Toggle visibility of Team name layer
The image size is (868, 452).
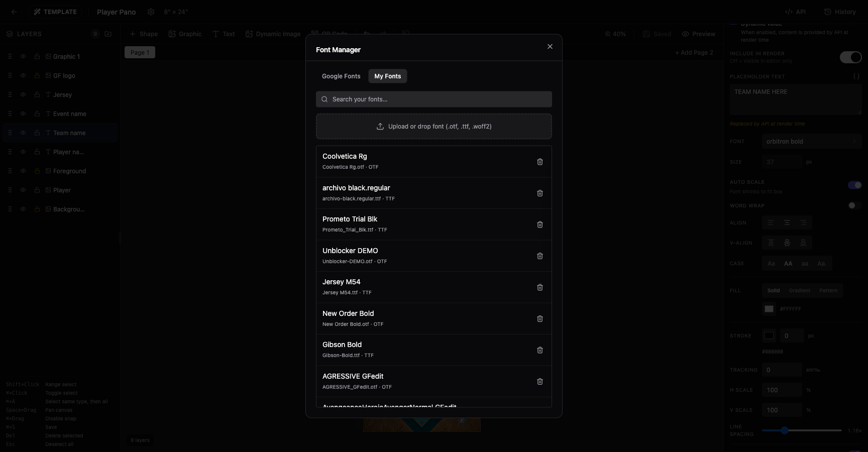coord(23,133)
